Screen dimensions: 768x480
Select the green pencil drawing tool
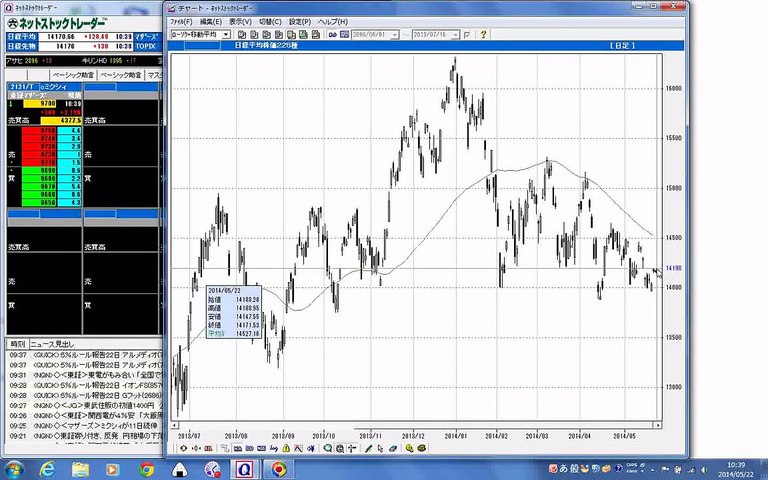pos(368,448)
